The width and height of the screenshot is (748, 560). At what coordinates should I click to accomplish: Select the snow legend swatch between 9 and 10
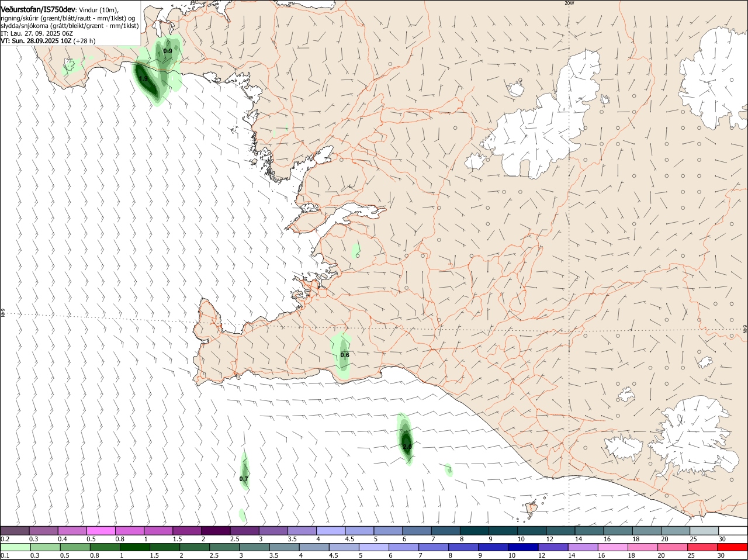503,531
